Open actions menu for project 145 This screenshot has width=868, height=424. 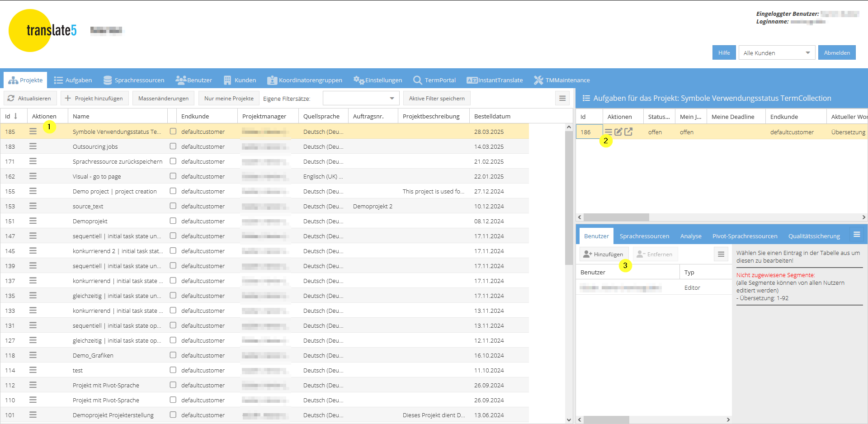click(x=33, y=251)
